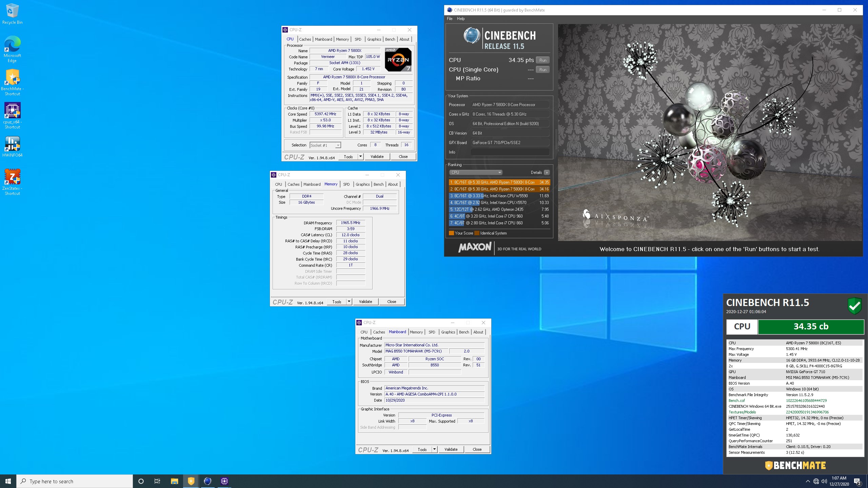Switch to Cinebench in the taskbar
Viewport: 868px width, 488px height.
(x=208, y=481)
